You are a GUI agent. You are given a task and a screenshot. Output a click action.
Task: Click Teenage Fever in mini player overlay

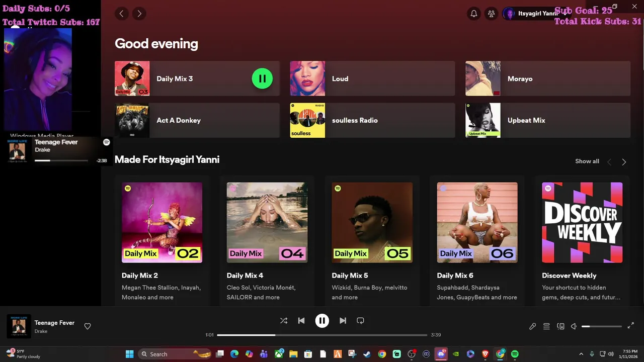(56, 142)
